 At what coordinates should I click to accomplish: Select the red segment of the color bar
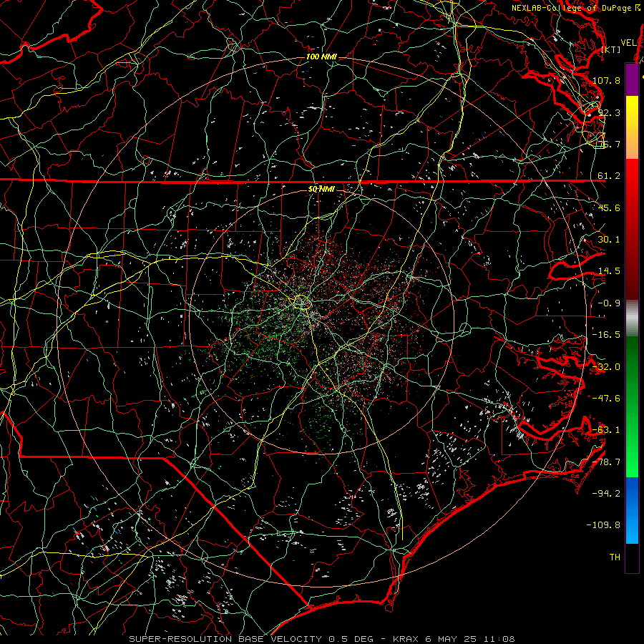click(632, 230)
